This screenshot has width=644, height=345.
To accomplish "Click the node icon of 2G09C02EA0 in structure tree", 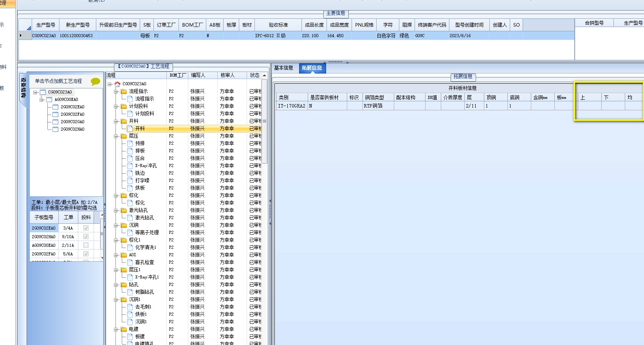I will 55,107.
